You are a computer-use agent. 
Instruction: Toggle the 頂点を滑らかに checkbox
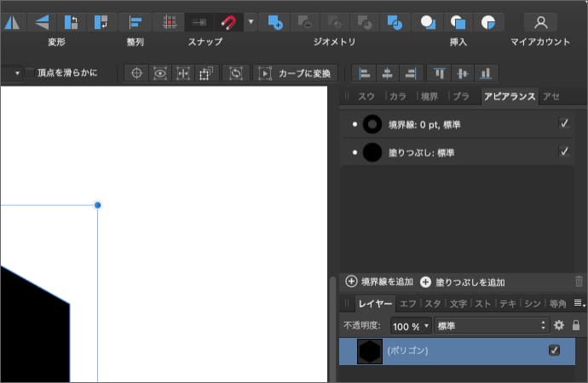(x=30, y=73)
